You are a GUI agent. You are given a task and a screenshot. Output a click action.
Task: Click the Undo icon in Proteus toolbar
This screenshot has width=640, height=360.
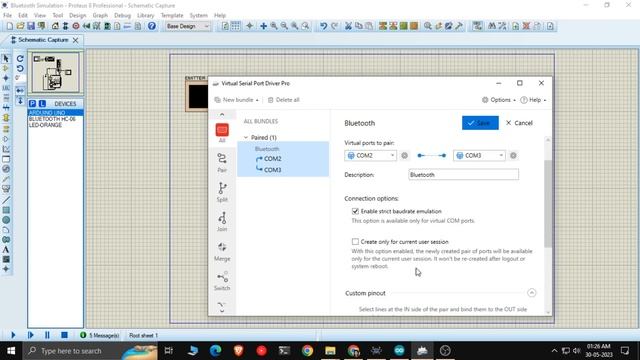pyautogui.click(x=323, y=26)
